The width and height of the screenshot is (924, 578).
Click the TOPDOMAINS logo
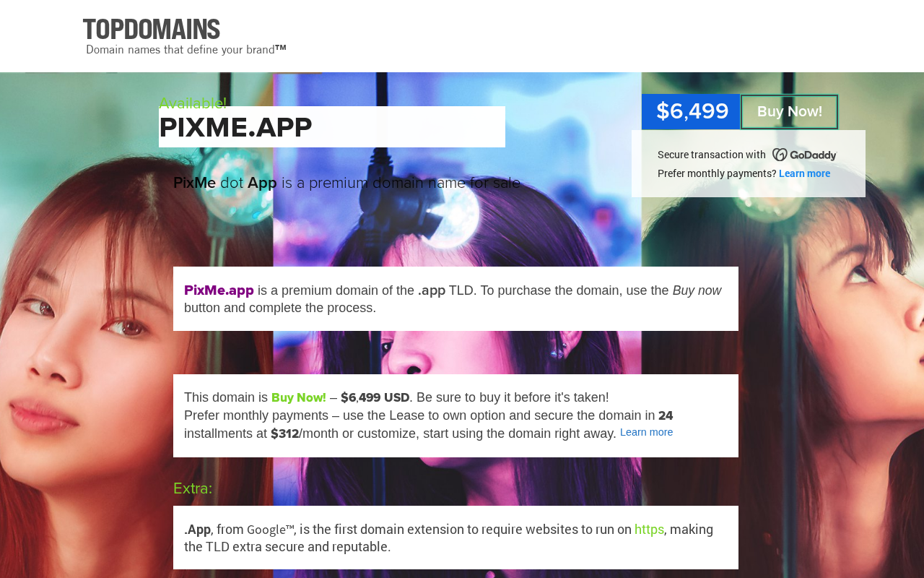pyautogui.click(x=152, y=30)
